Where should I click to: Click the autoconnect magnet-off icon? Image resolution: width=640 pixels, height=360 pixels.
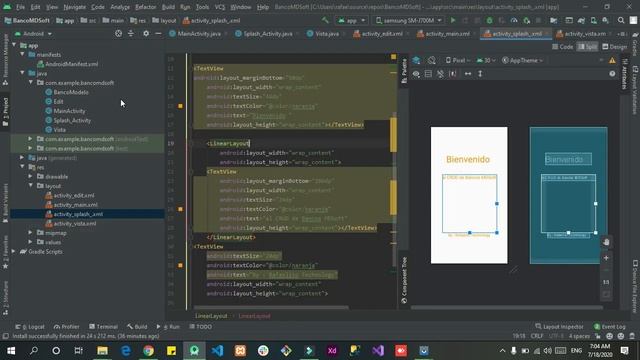pyautogui.click(x=440, y=74)
